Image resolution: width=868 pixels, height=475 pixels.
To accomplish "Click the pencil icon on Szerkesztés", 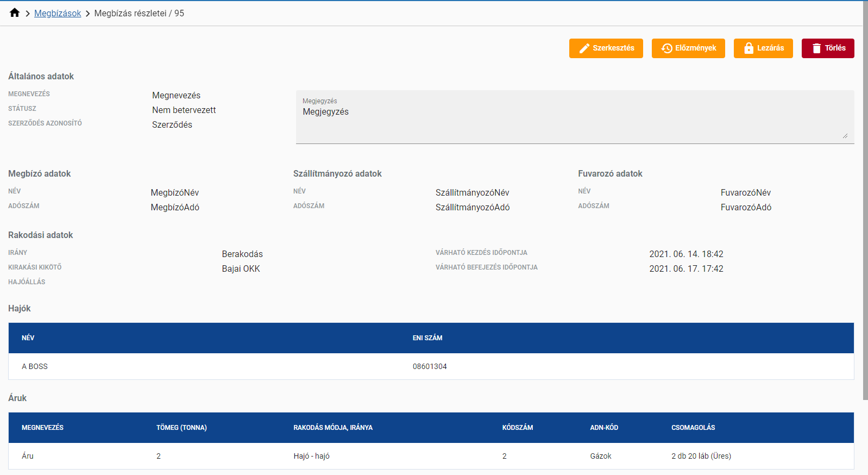I will click(x=584, y=48).
